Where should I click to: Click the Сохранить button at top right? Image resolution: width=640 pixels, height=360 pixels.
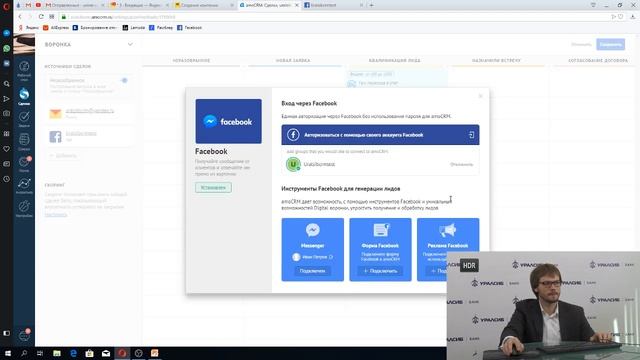click(610, 44)
